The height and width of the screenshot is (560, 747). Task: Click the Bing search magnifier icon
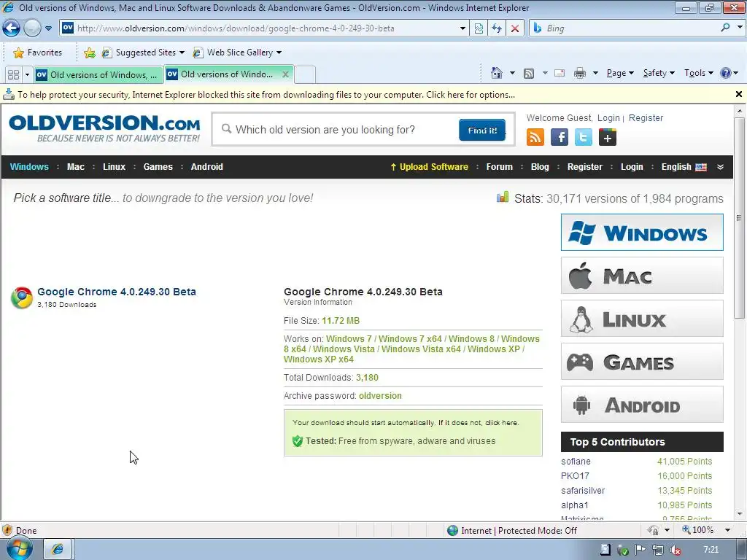pyautogui.click(x=725, y=28)
